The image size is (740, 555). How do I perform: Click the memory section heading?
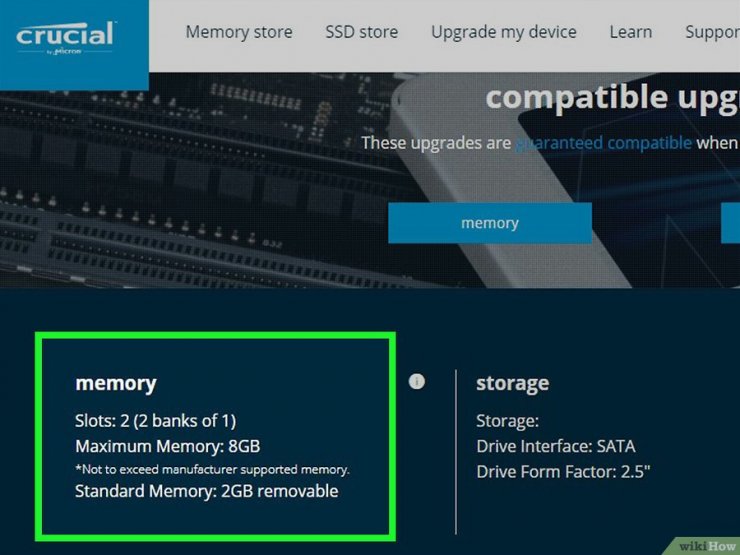[x=116, y=383]
